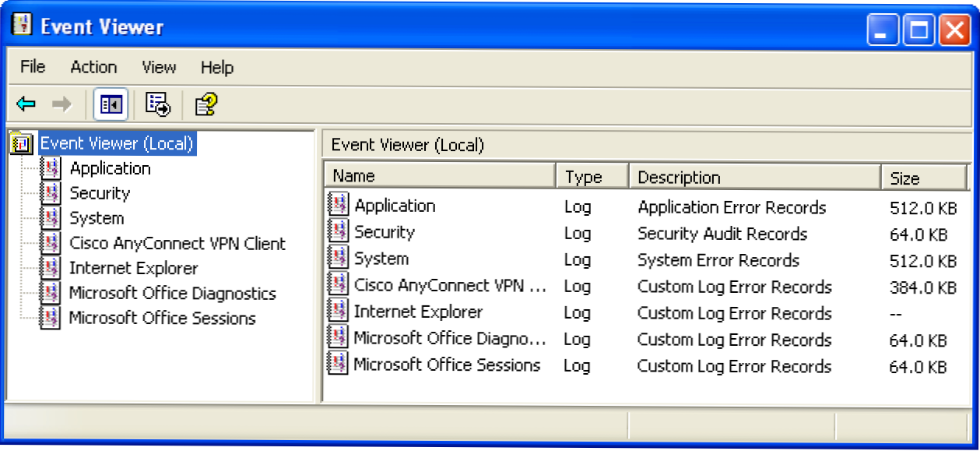This screenshot has width=980, height=451.
Task: Open the View menu
Action: 159,67
